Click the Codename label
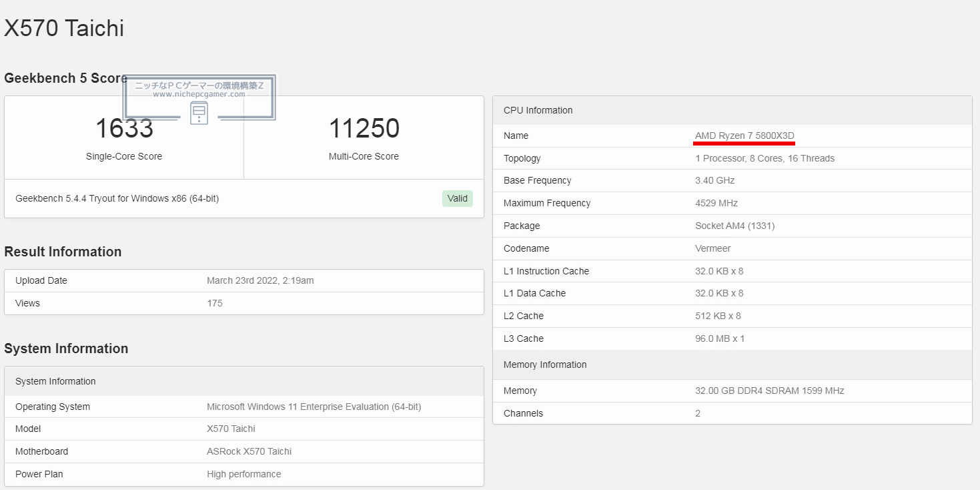 click(526, 248)
